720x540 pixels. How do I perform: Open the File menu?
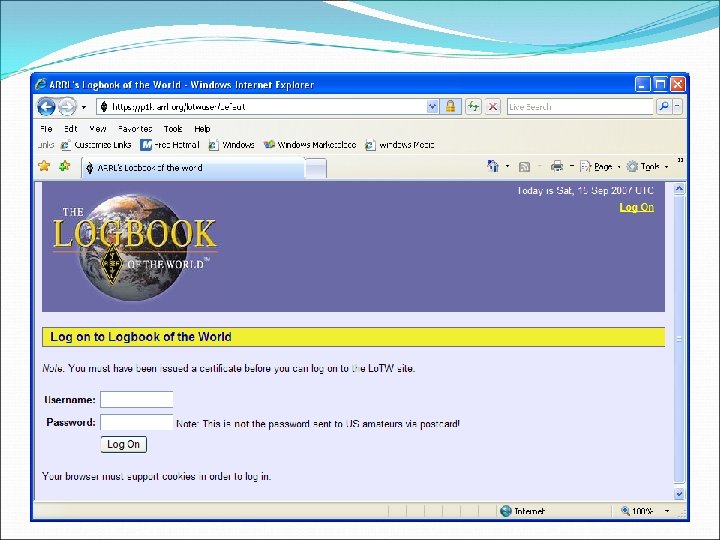46,129
